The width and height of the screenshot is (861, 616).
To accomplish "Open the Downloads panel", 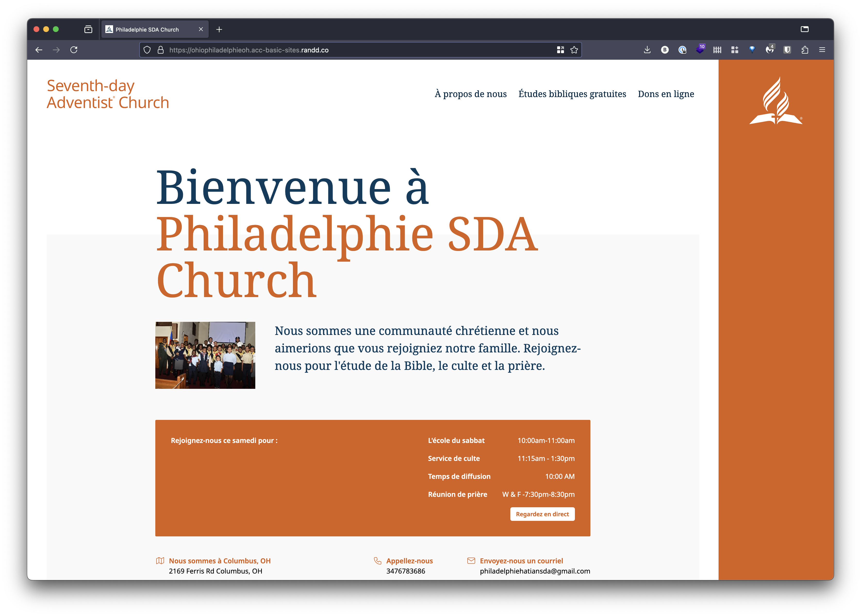I will [647, 50].
